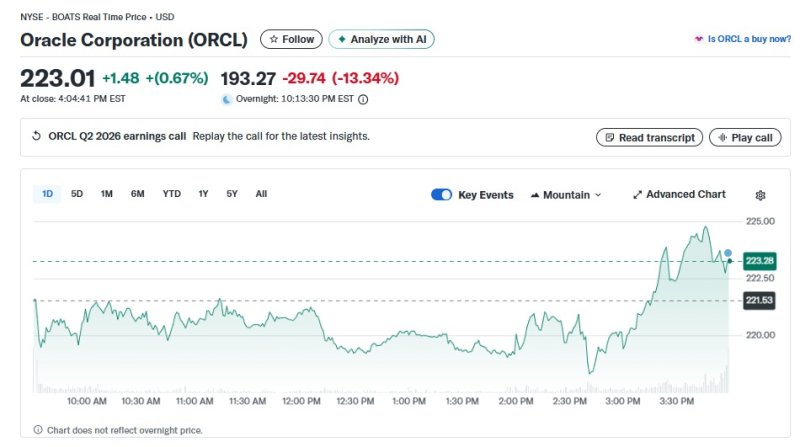800x447 pixels.
Task: Expand the Mountain chart type dropdown
Action: 566,195
